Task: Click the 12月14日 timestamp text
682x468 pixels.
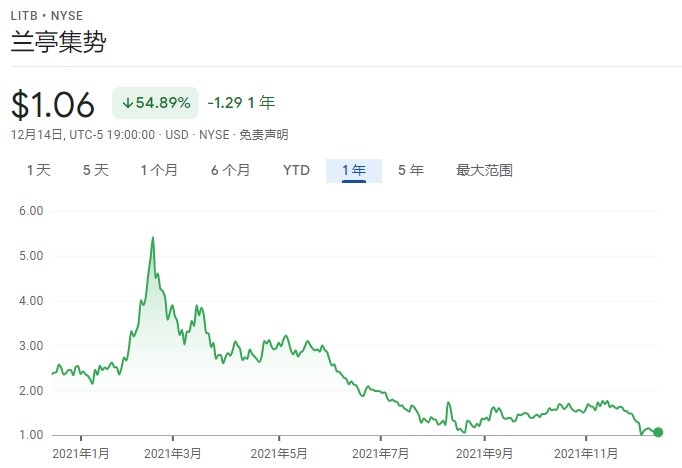Action: 37,135
